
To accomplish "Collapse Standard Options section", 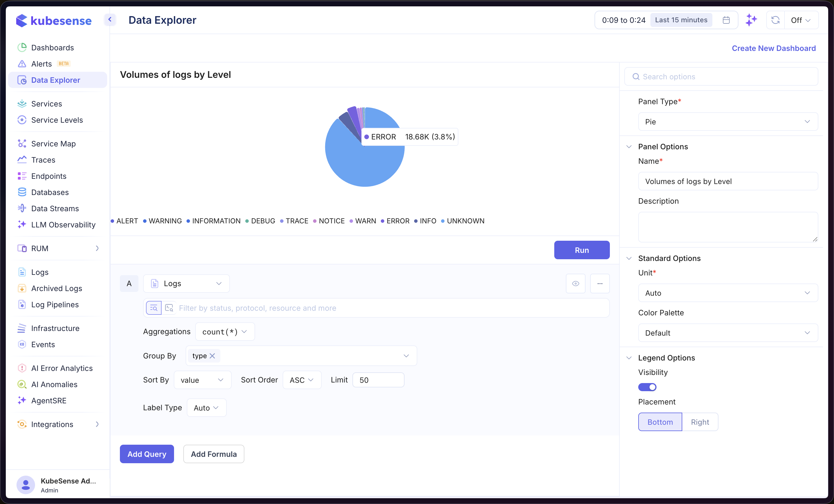I will point(629,258).
